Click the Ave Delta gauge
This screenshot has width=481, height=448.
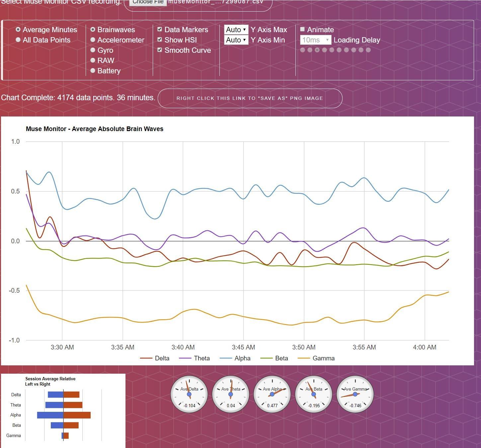tap(189, 394)
